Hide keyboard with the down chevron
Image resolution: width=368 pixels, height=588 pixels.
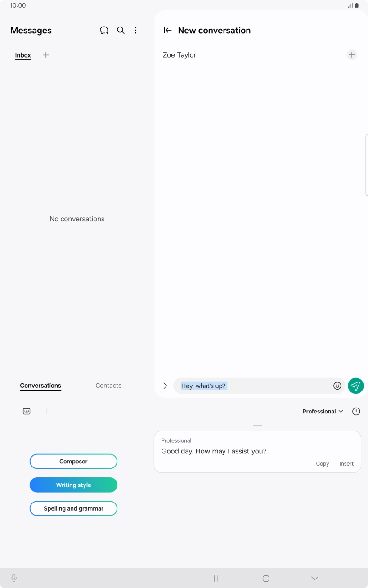(314, 578)
